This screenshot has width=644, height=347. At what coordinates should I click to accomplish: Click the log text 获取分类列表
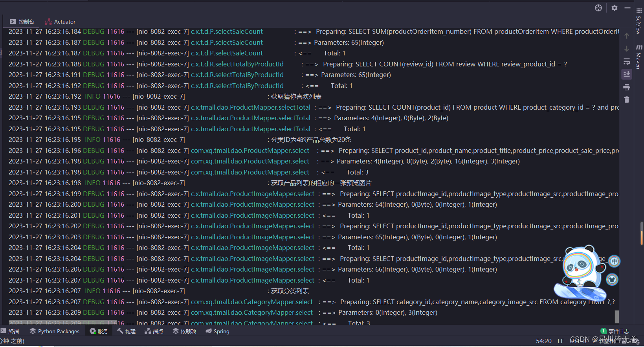pos(290,291)
